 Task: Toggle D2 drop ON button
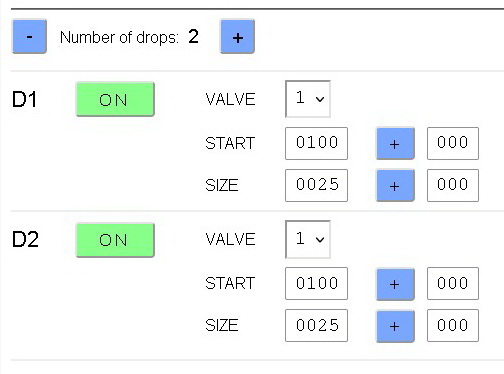(x=115, y=240)
